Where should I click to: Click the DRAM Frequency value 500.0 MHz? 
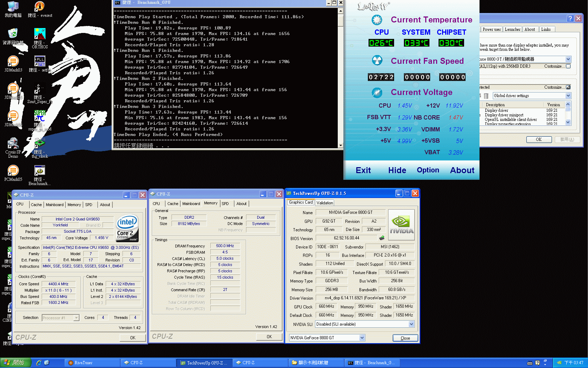(225, 246)
